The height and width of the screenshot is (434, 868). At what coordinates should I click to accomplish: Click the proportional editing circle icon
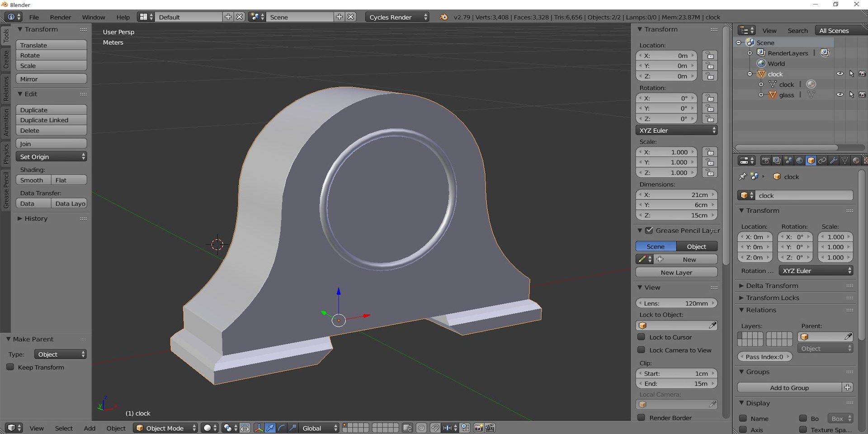[421, 428]
